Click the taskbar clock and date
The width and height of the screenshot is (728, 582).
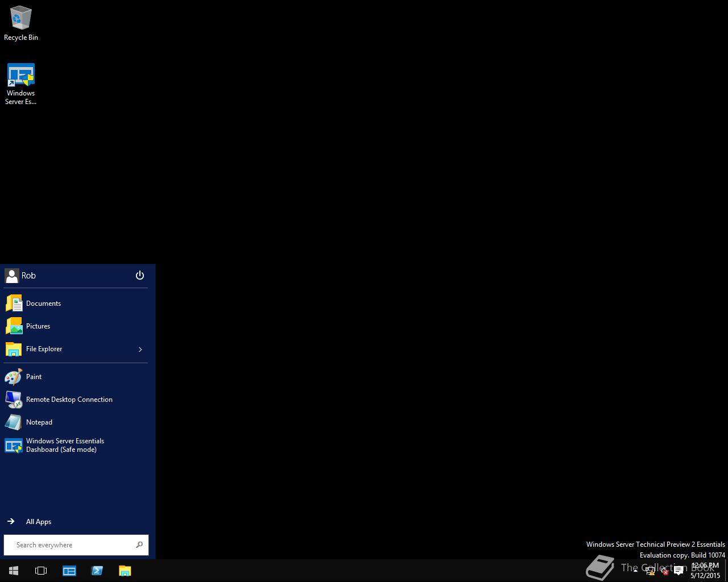click(705, 571)
